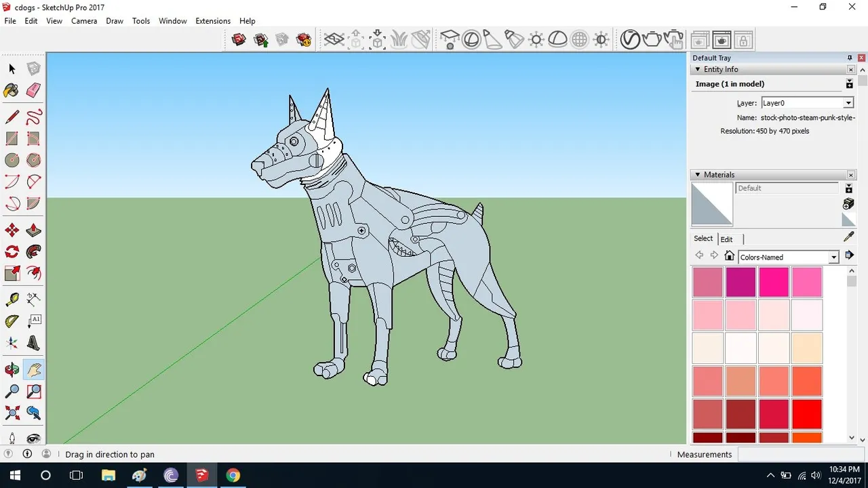Open the Camera menu

pyautogui.click(x=84, y=21)
